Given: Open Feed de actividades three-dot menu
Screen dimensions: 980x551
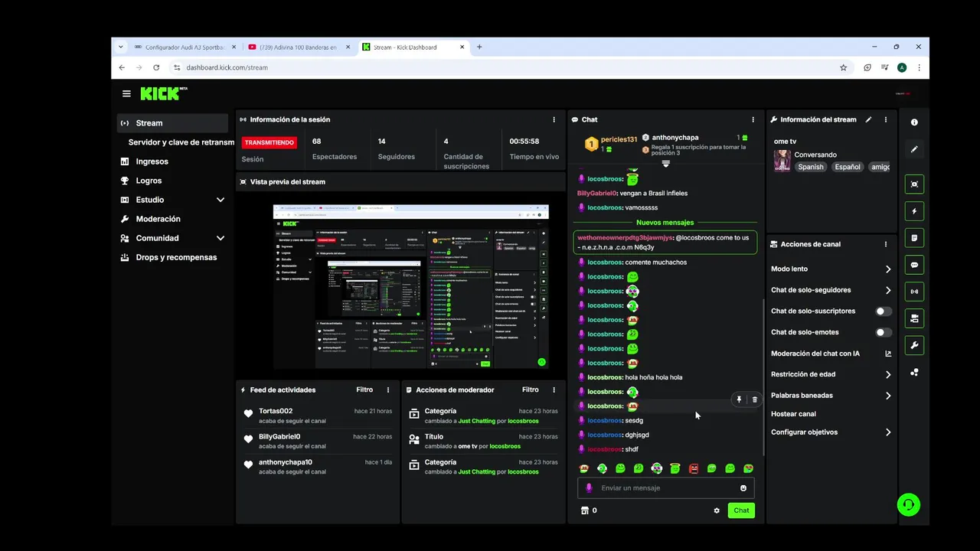Looking at the screenshot, I should click(x=388, y=390).
